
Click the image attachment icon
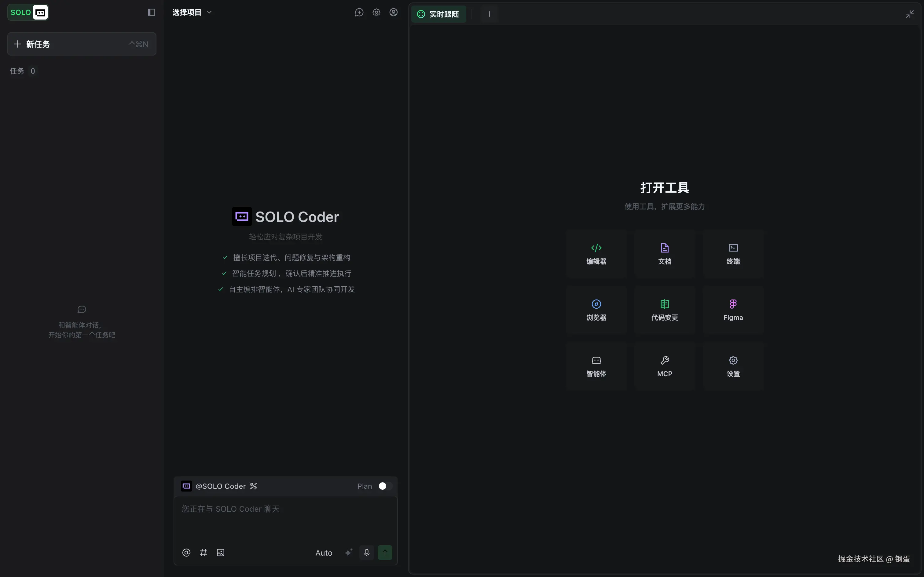[x=220, y=553]
